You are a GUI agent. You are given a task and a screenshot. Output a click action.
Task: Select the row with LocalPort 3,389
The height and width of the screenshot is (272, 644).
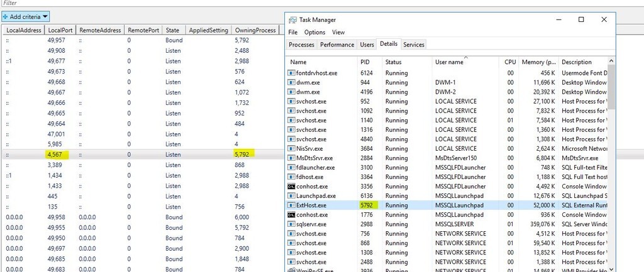[x=142, y=165]
